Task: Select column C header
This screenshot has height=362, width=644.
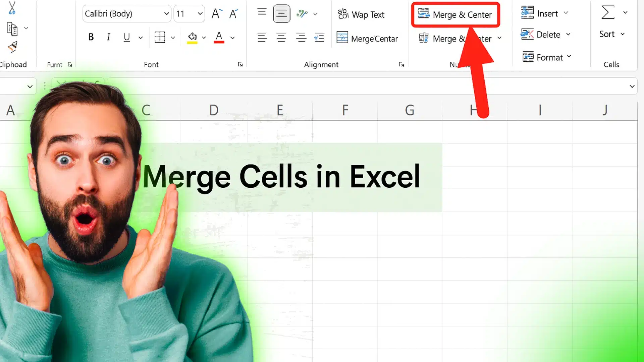Action: [146, 110]
